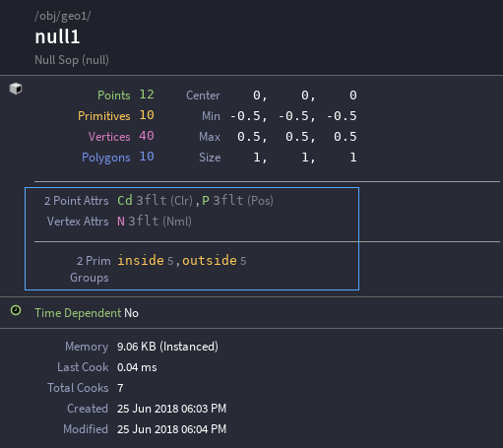Viewport: 503px width, 448px height.
Task: Click the Total Cooks label
Action: (x=78, y=388)
